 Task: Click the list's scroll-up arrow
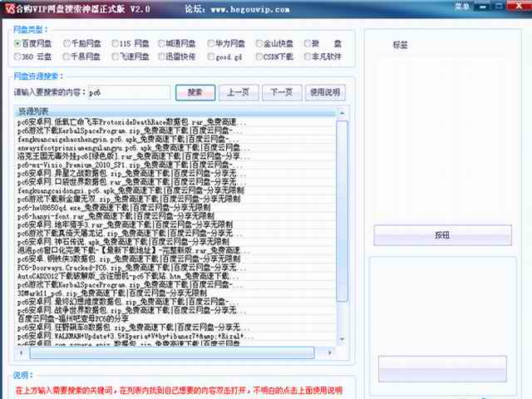click(342, 113)
